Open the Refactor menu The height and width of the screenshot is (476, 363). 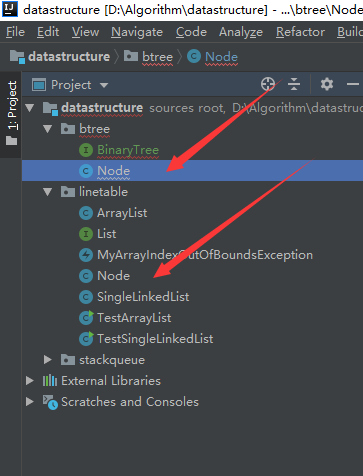[300, 32]
